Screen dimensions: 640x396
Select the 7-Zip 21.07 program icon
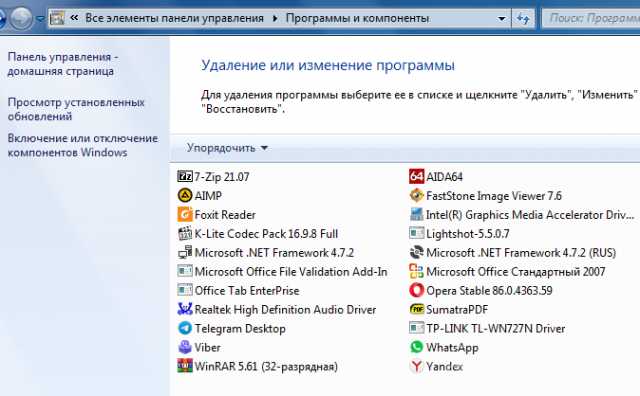pos(185,176)
